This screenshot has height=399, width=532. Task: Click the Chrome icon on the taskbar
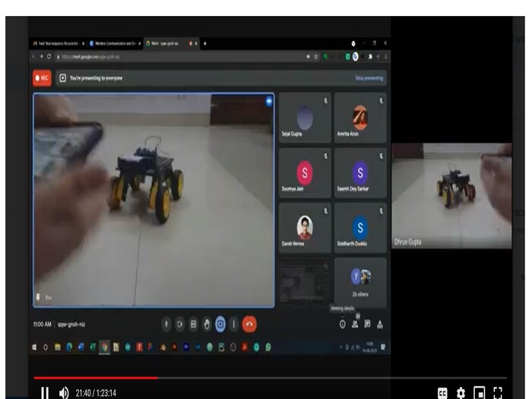pos(105,347)
